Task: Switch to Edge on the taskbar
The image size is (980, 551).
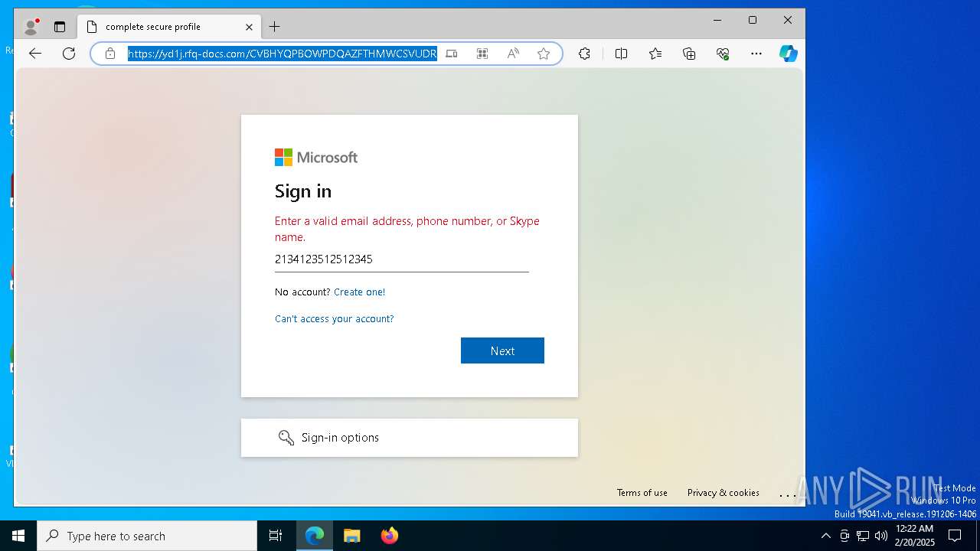Action: coord(315,536)
